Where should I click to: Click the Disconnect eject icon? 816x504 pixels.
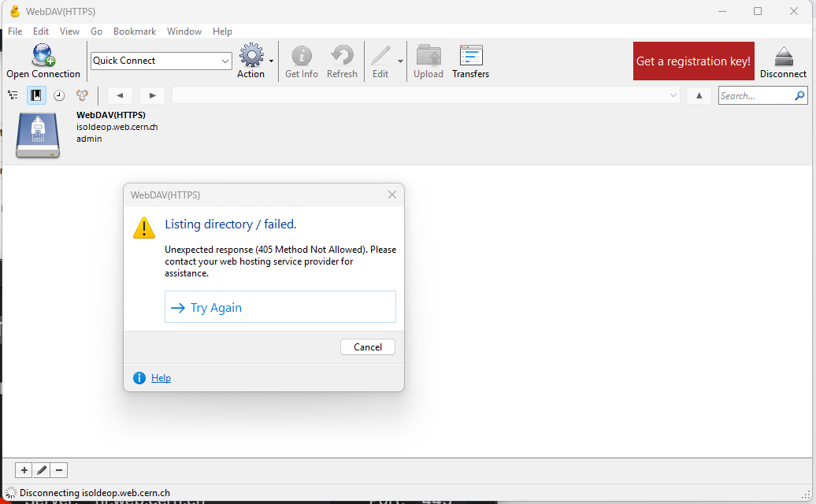783,56
